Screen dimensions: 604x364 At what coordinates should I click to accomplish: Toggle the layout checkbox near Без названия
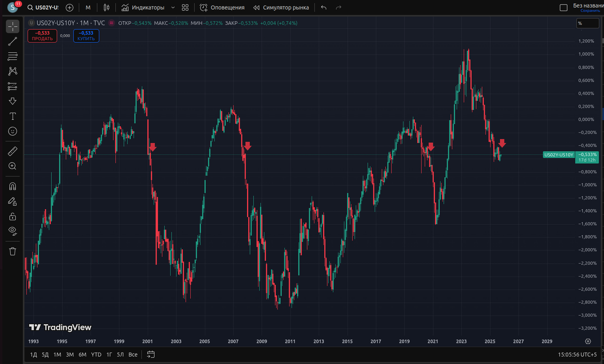(564, 8)
